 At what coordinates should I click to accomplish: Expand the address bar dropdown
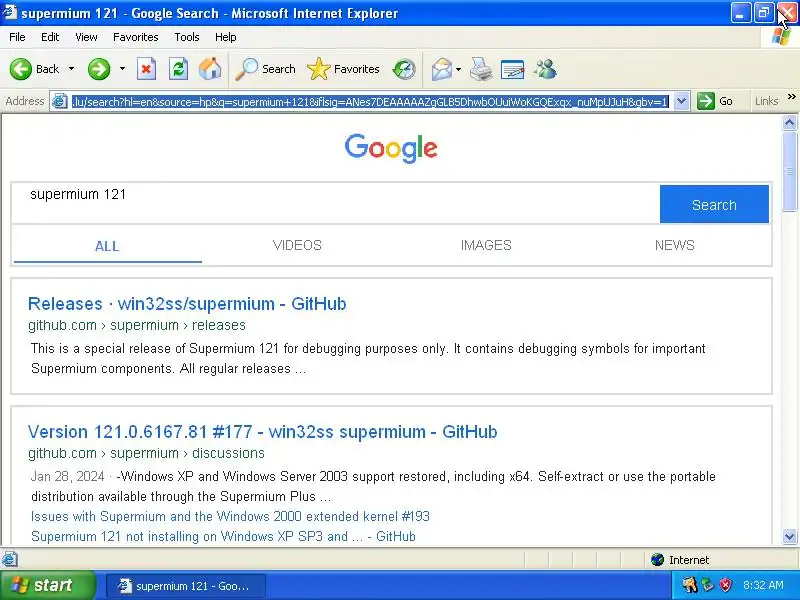(x=681, y=101)
